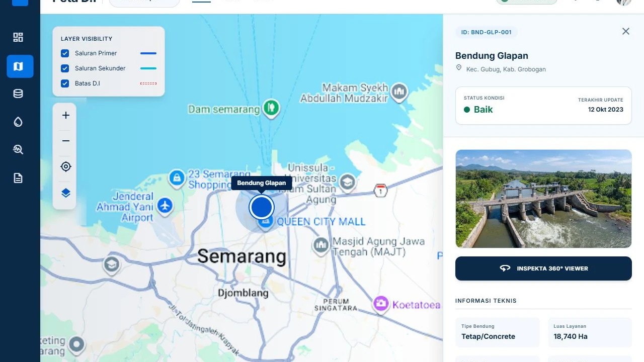Click the Luas Layanan info card
Viewport: 644px width, 362px height.
[x=590, y=332]
